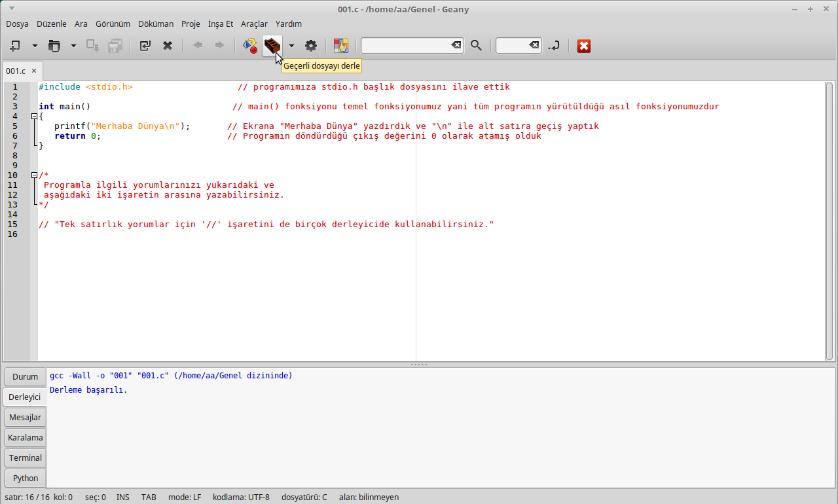Screen dimensions: 838x504
Task: Open the color chooser dialog
Action: click(x=340, y=46)
